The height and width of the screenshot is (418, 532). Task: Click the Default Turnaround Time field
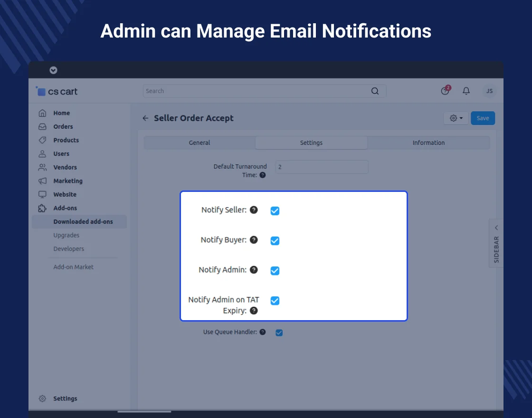pyautogui.click(x=322, y=167)
